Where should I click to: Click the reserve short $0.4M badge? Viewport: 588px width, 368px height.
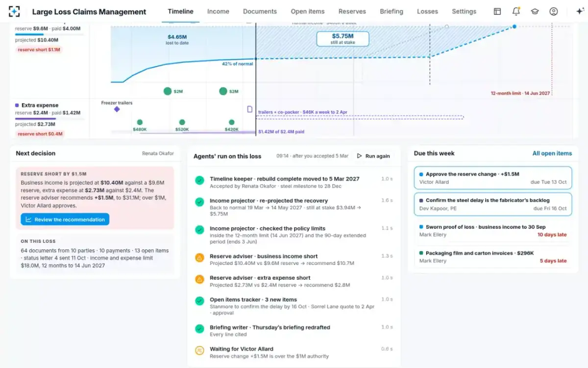tap(40, 134)
